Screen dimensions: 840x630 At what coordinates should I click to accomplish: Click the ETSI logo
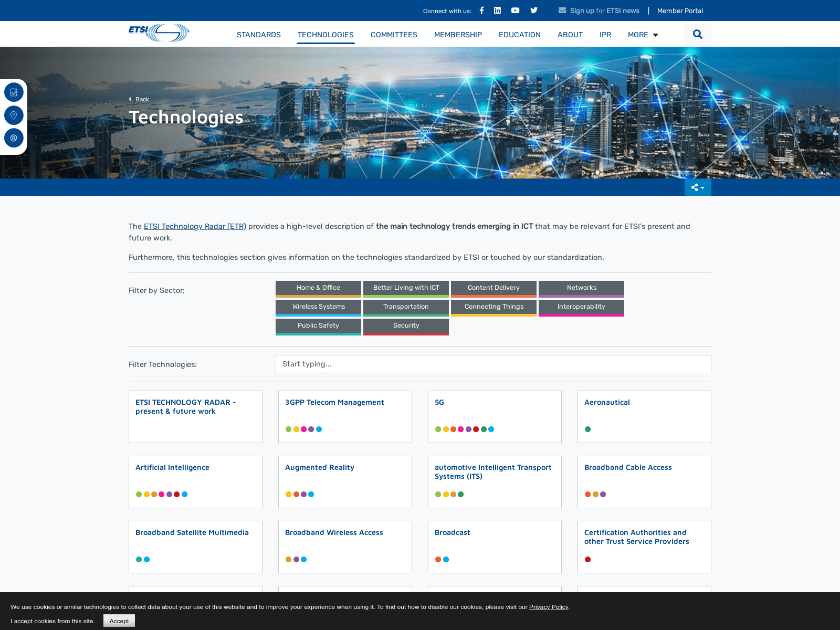(x=159, y=33)
